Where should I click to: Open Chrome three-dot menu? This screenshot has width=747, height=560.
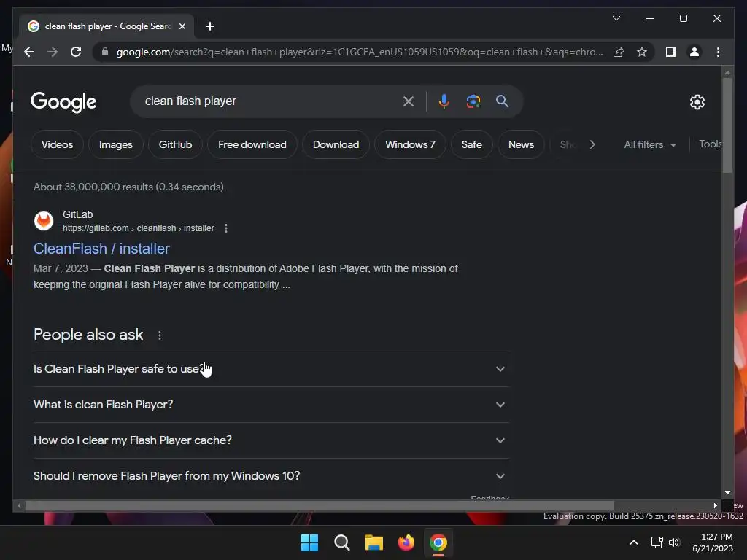(718, 52)
